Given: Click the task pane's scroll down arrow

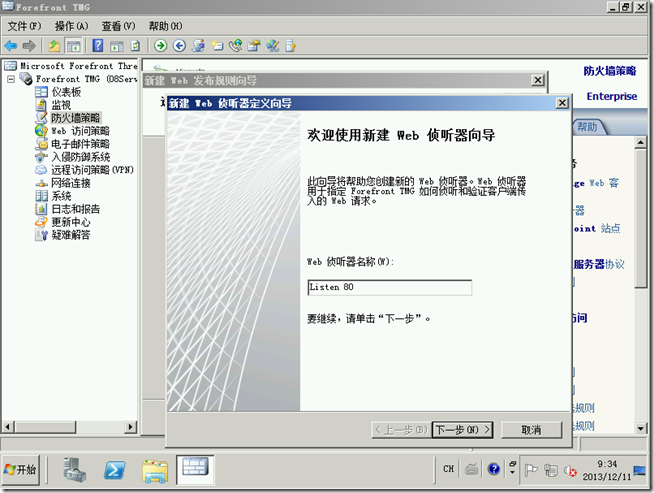Looking at the screenshot, I should pos(641,428).
